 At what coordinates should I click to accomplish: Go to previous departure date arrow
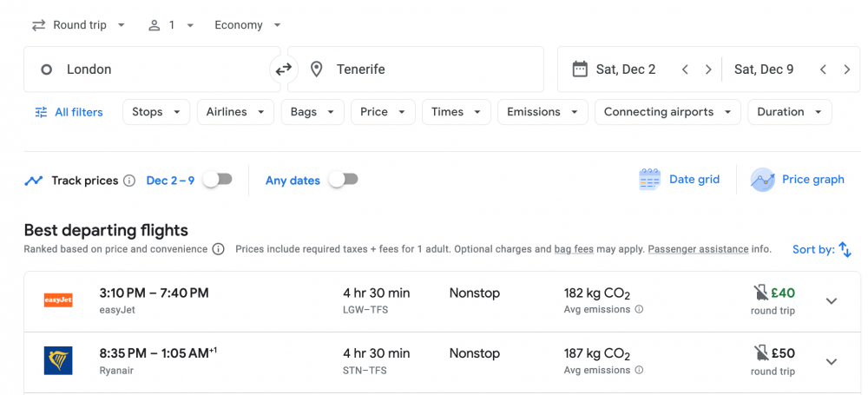coord(685,69)
